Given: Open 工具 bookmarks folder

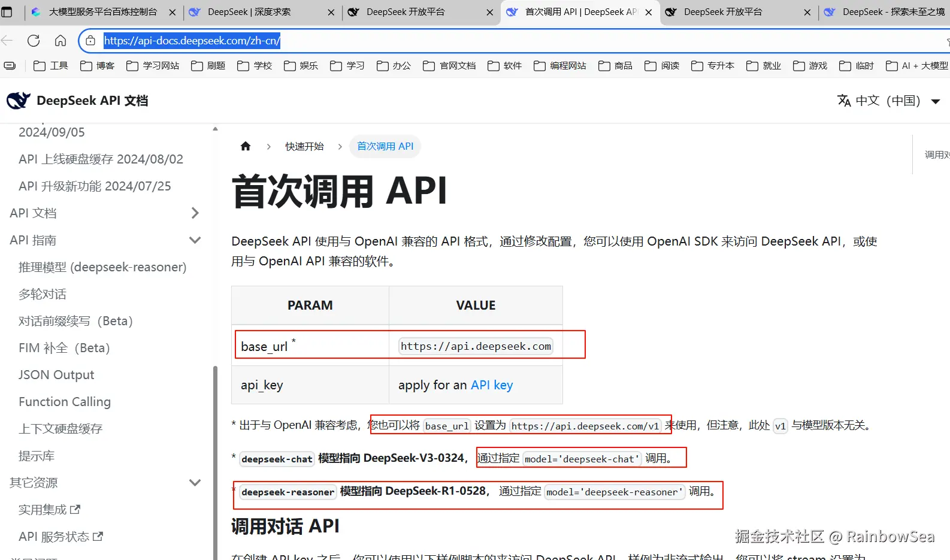Looking at the screenshot, I should [51, 66].
